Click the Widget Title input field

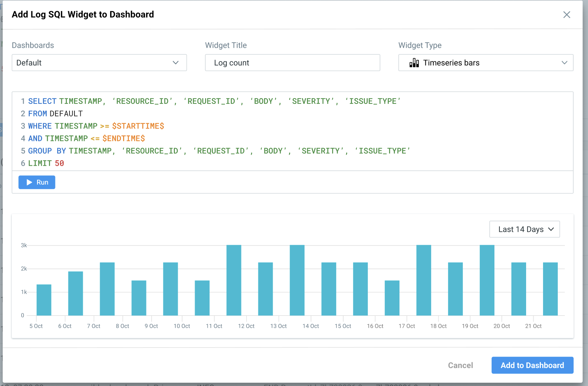(x=293, y=63)
